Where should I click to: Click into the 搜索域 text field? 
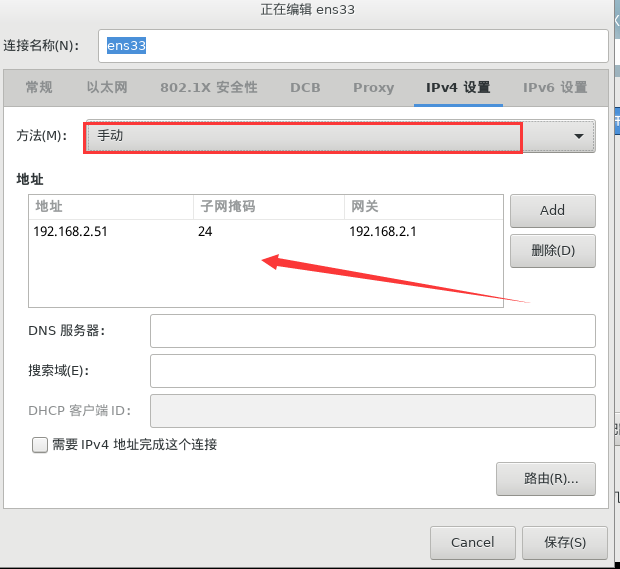(372, 370)
